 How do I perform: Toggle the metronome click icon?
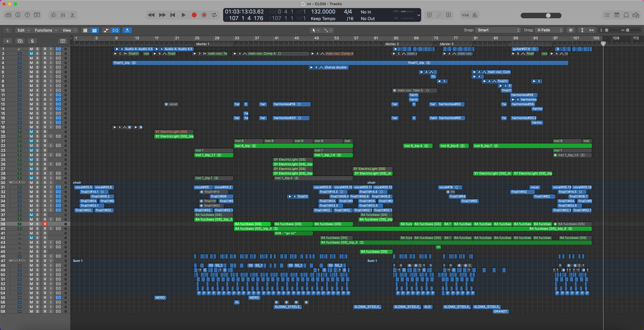click(x=475, y=15)
